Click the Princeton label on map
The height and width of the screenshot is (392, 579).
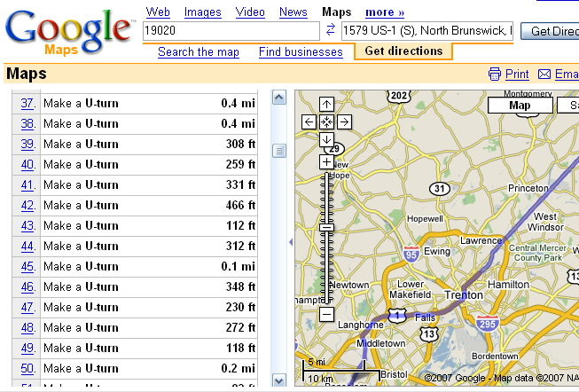(528, 188)
